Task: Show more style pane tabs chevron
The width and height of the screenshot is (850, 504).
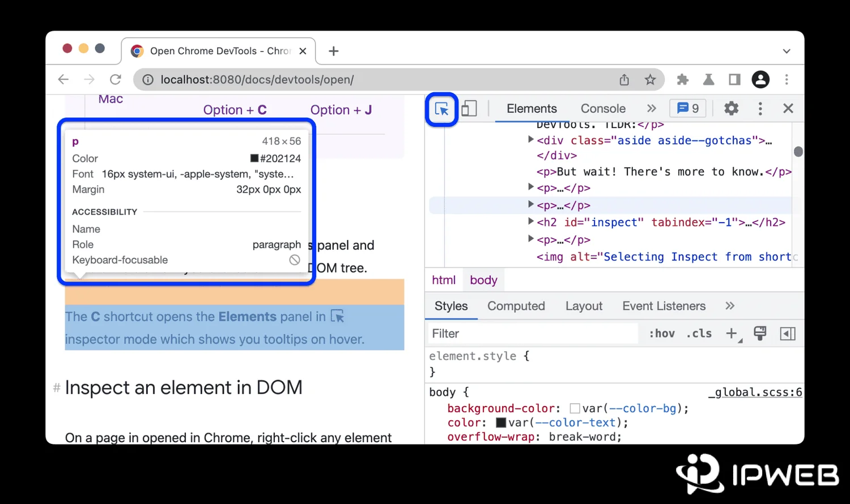Action: [x=730, y=306]
